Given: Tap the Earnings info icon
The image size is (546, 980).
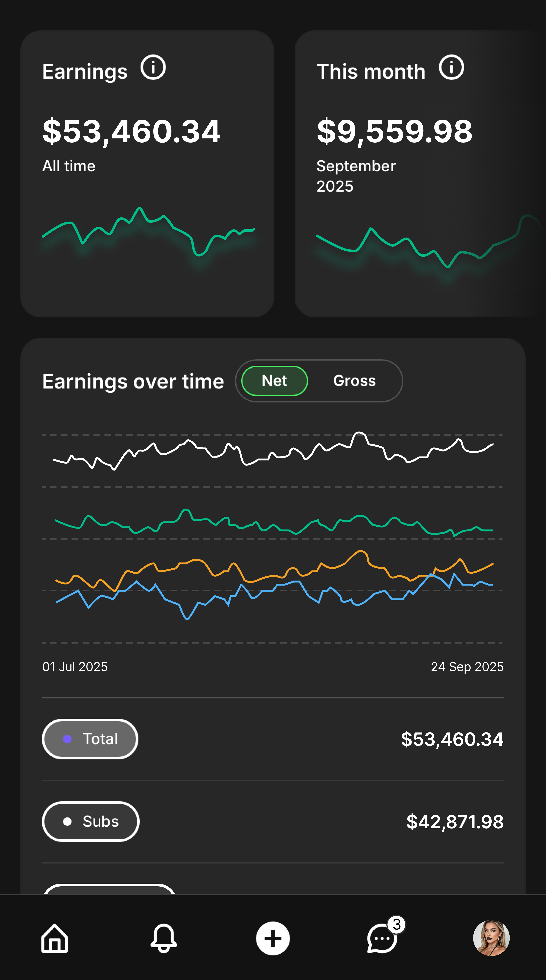Looking at the screenshot, I should 153,68.
